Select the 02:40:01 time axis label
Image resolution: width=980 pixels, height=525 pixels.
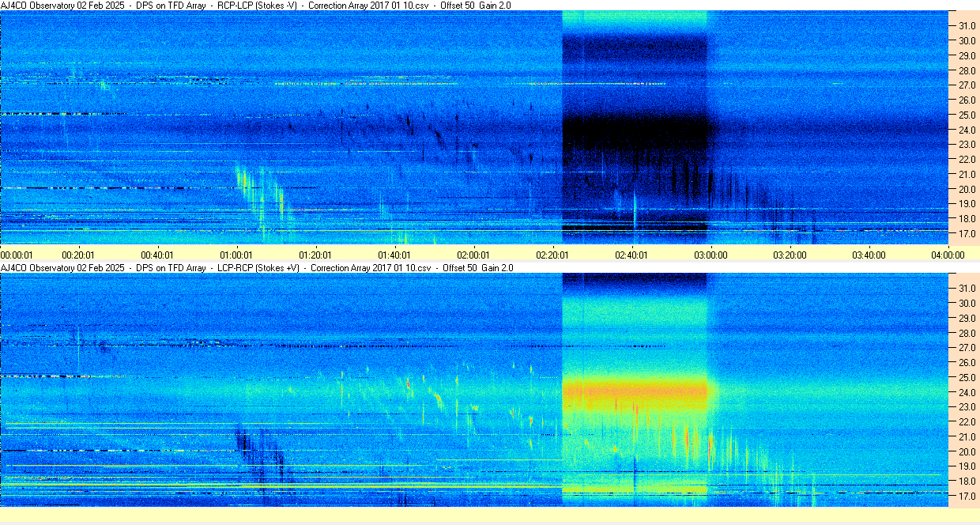coord(631,255)
